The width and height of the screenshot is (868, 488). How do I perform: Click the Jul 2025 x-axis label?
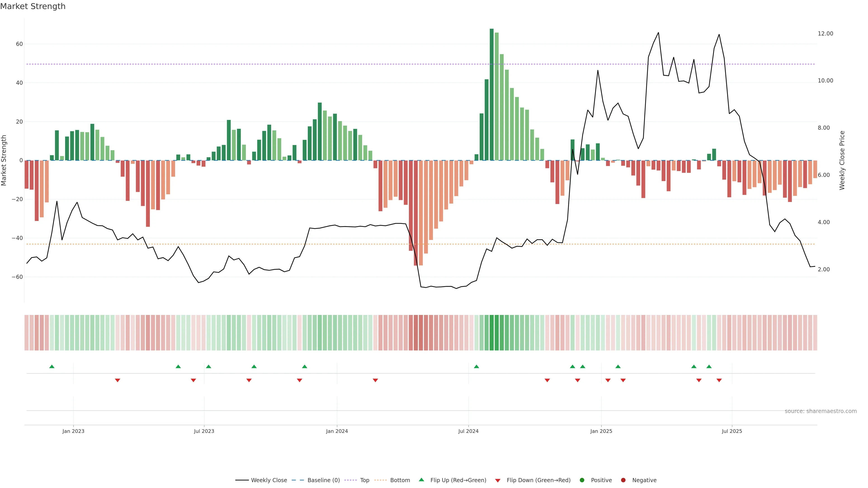(x=732, y=431)
